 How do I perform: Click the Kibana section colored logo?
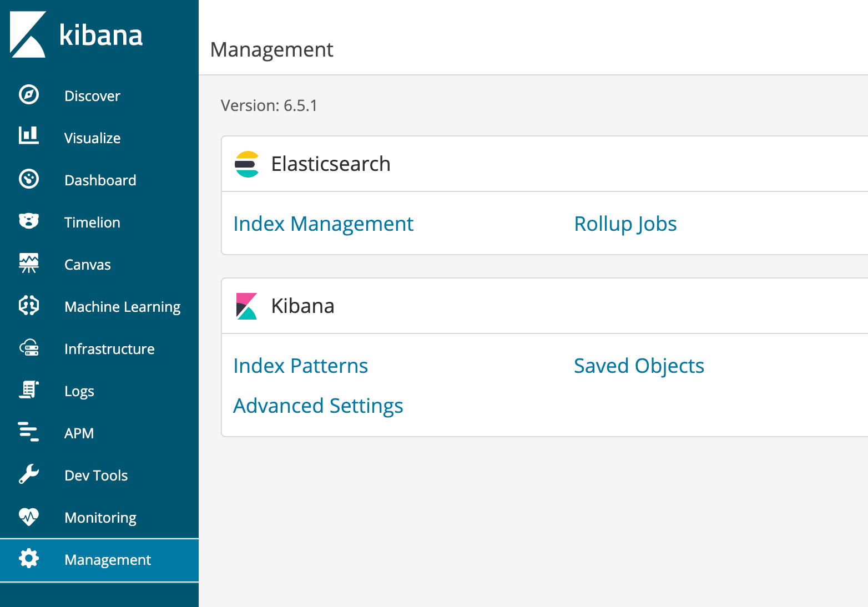246,306
